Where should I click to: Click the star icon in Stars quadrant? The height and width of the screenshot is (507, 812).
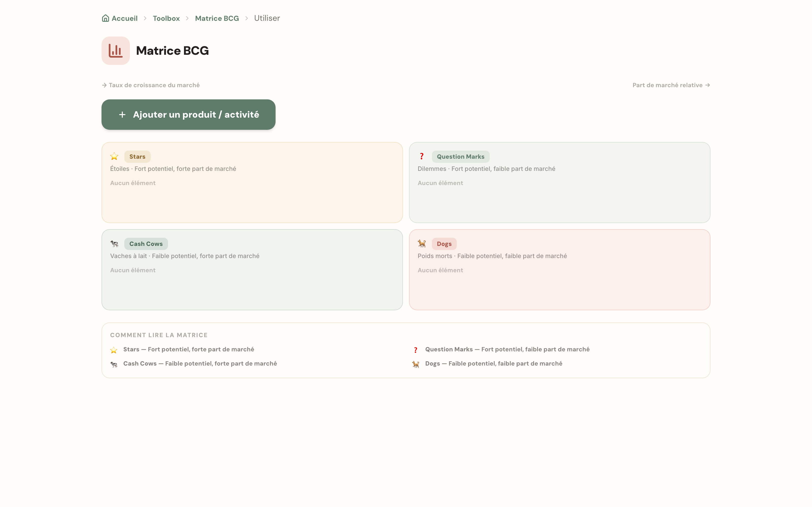point(114,156)
